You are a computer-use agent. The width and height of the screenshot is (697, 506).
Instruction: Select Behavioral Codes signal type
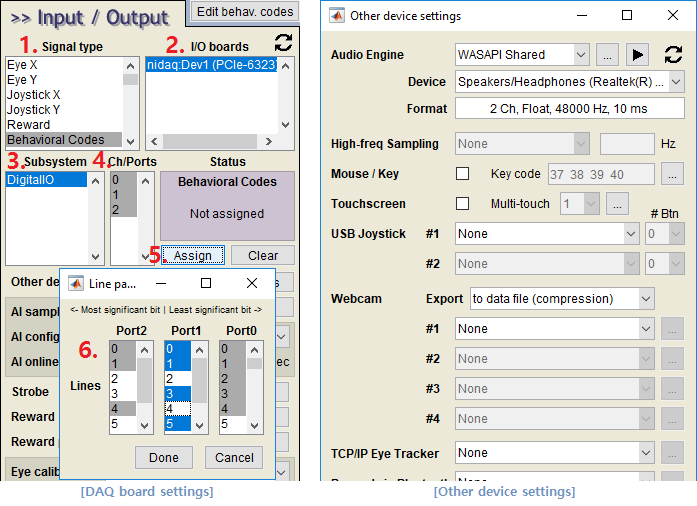click(x=64, y=140)
